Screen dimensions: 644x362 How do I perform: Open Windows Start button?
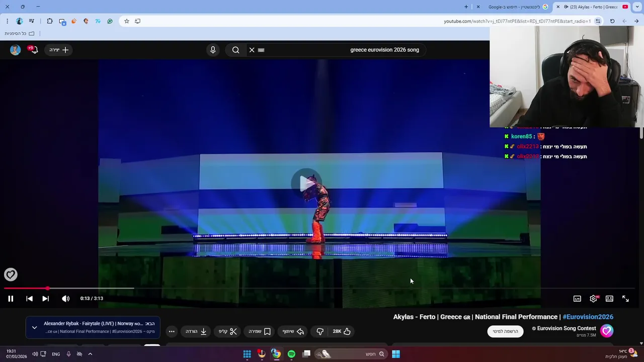(396, 354)
